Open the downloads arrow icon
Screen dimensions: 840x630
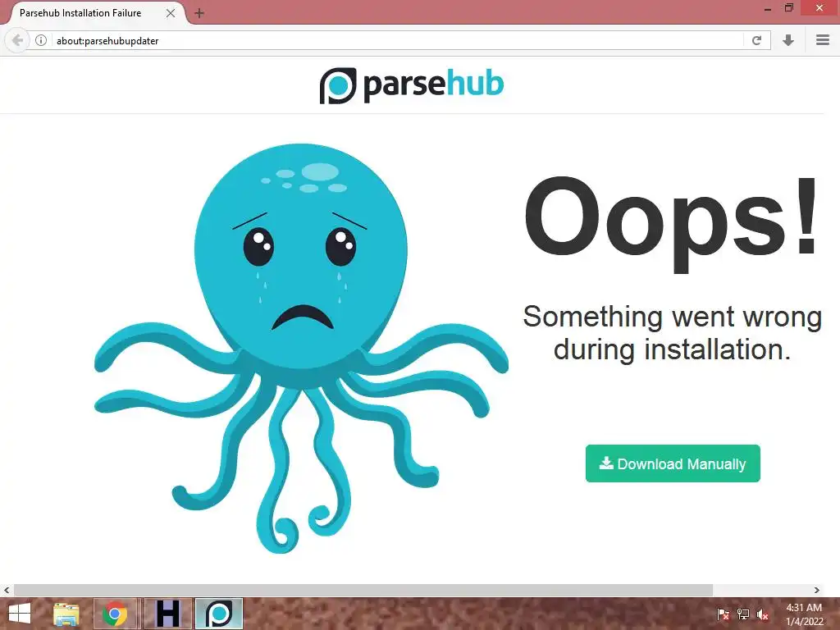pos(788,40)
